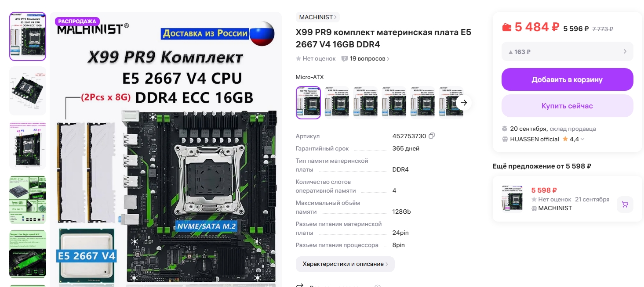Open Характеристики и описание section

pos(345,264)
